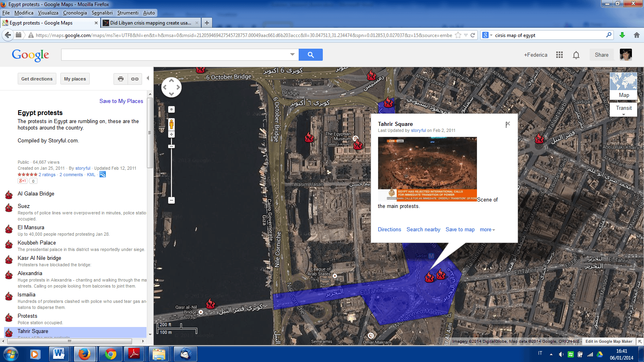
Task: Click the Get directions button
Action: pyautogui.click(x=37, y=79)
